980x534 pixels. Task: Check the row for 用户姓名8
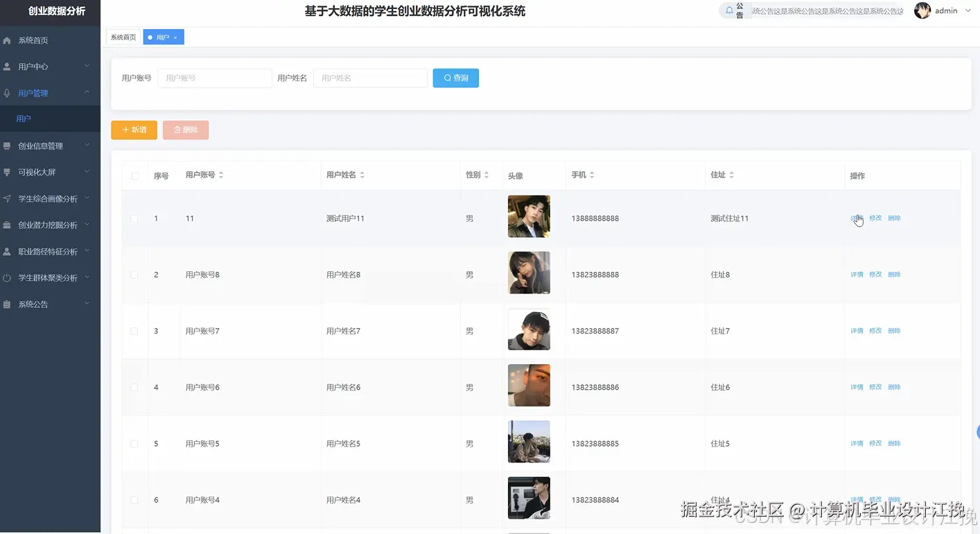(x=134, y=275)
